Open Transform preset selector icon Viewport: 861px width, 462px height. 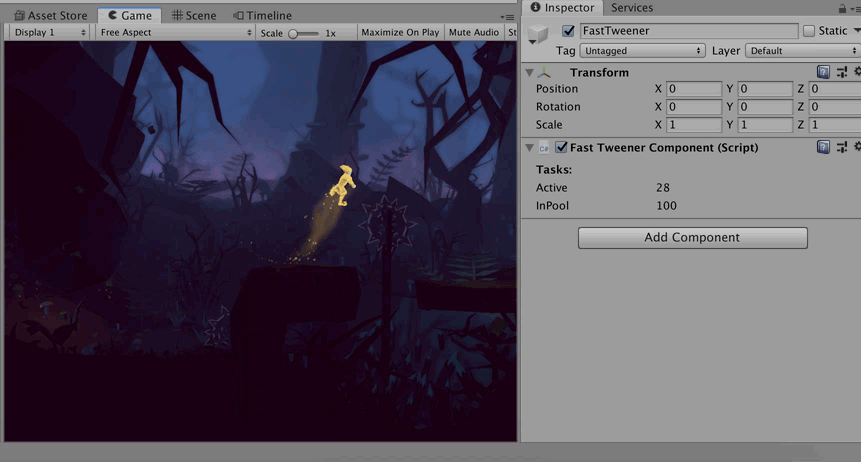(841, 72)
